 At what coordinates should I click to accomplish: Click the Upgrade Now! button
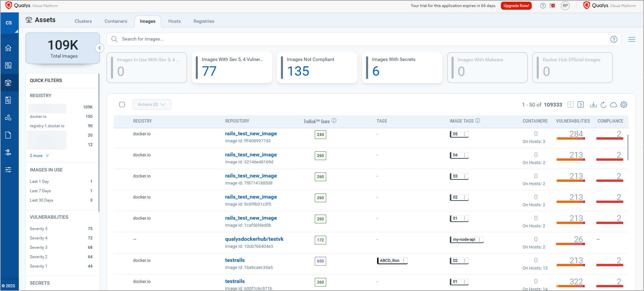[x=516, y=6]
